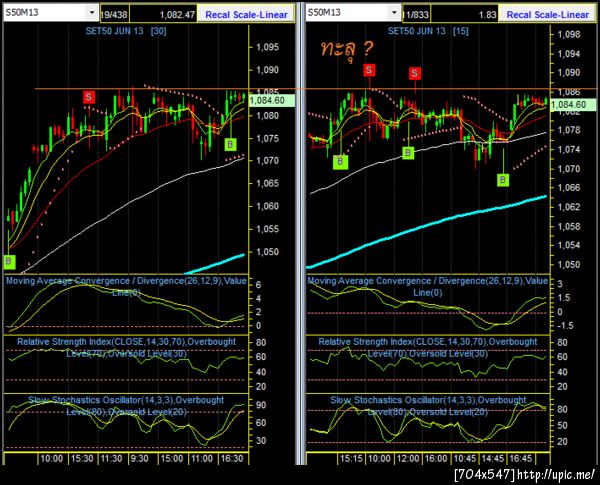Click the middle green B buy marker on the 15-minute chart
This screenshot has height=485, width=600.
pyautogui.click(x=408, y=153)
